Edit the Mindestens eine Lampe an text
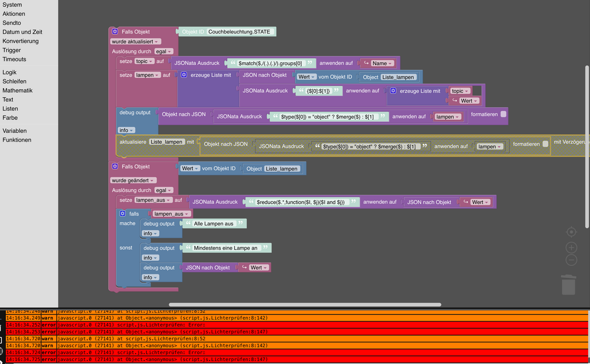 click(226, 248)
